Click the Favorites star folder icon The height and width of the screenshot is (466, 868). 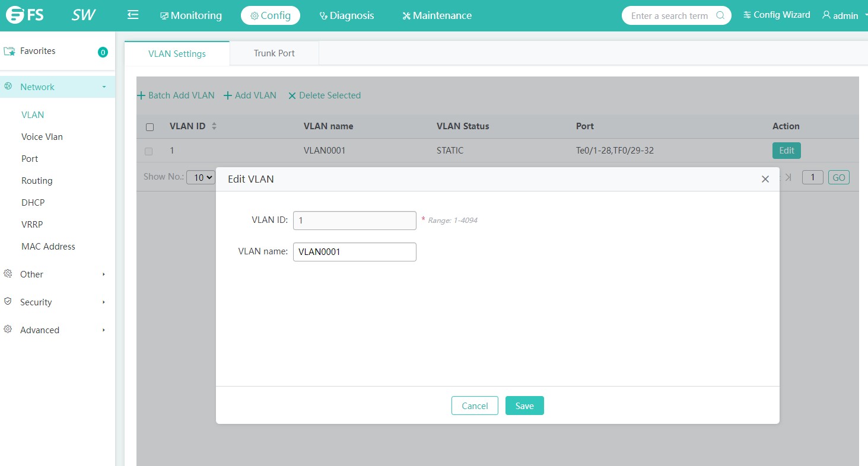coord(9,52)
